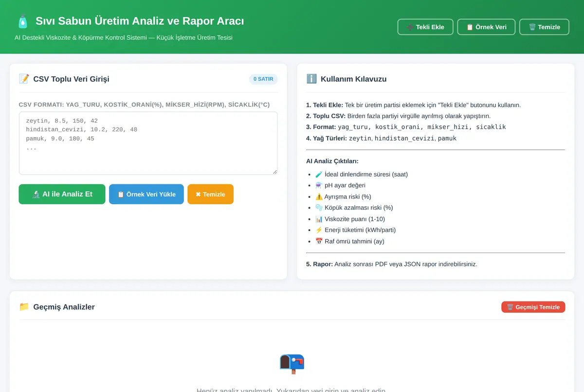
Task: Click the textarea resize handle corner
Action: (274, 172)
